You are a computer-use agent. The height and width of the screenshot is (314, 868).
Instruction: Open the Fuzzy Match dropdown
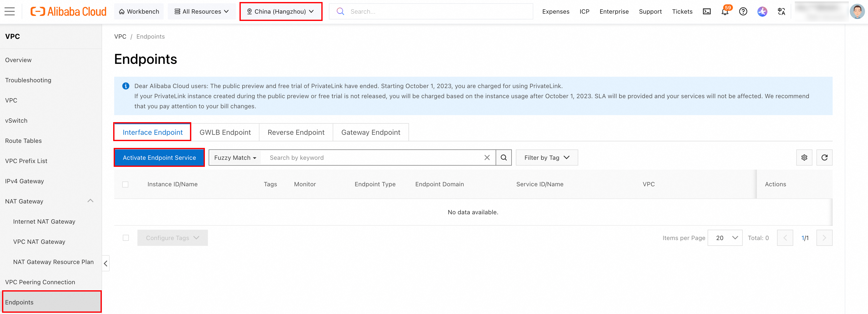pos(235,158)
